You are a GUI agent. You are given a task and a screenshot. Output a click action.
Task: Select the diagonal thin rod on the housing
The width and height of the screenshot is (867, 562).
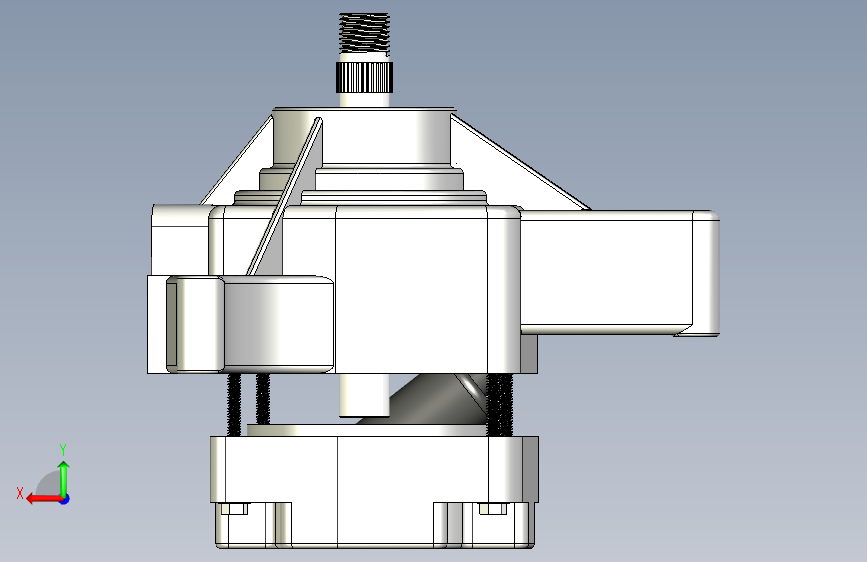pyautogui.click(x=285, y=196)
